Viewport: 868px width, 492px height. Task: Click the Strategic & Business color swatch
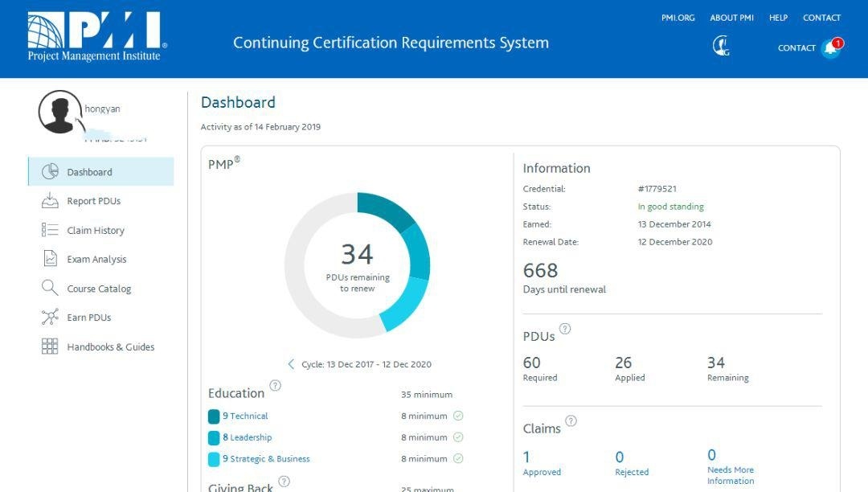pyautogui.click(x=214, y=459)
